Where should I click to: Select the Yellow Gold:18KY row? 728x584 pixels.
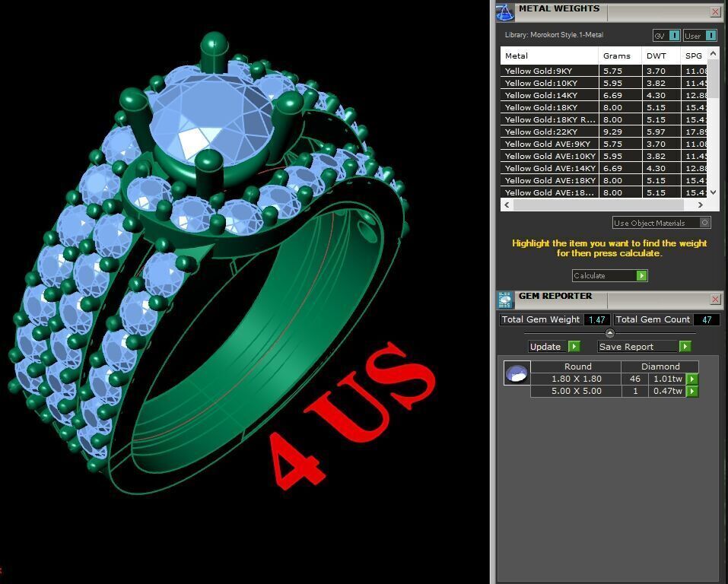[x=603, y=107]
